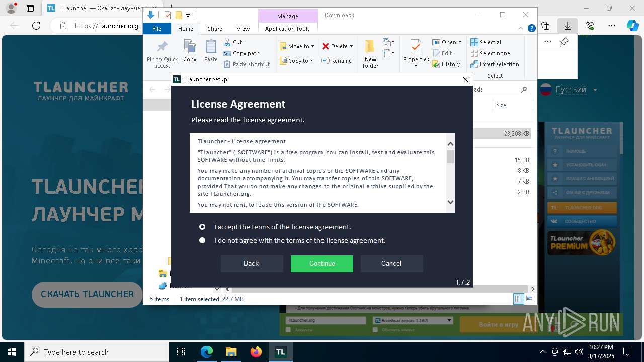Refresh the browser page
The image size is (644, 362).
pos(36,26)
